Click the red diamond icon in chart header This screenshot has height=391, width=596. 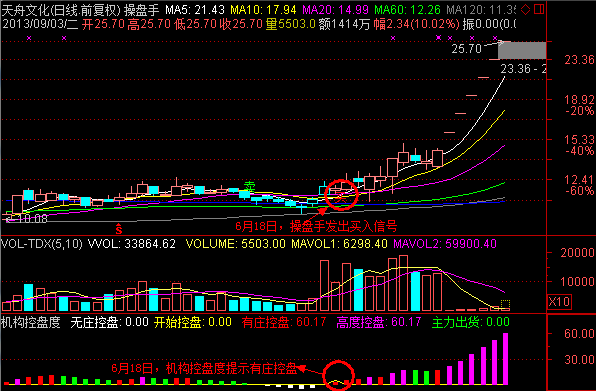tap(525, 9)
